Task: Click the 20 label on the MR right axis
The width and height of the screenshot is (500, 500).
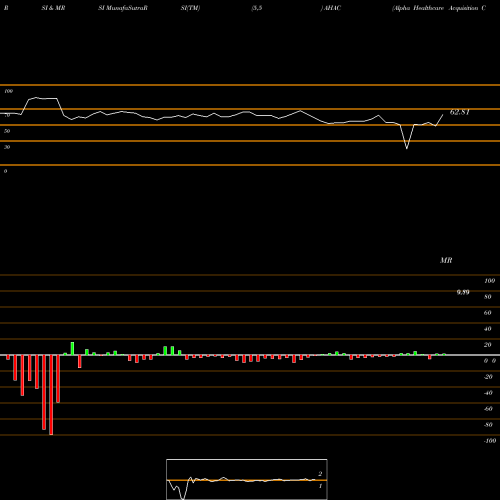Action: coord(488,345)
